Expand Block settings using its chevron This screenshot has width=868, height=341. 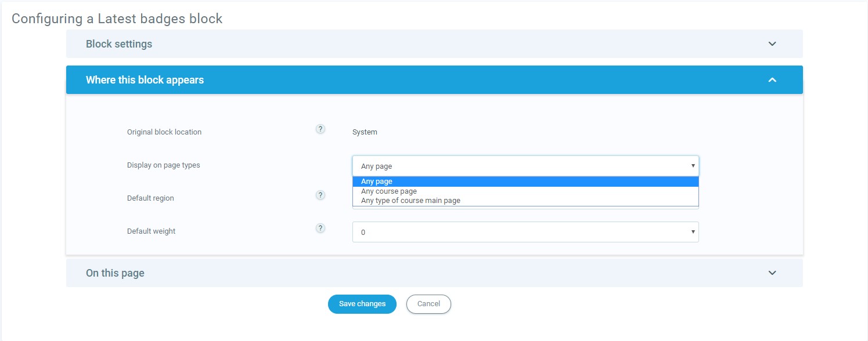click(772, 44)
